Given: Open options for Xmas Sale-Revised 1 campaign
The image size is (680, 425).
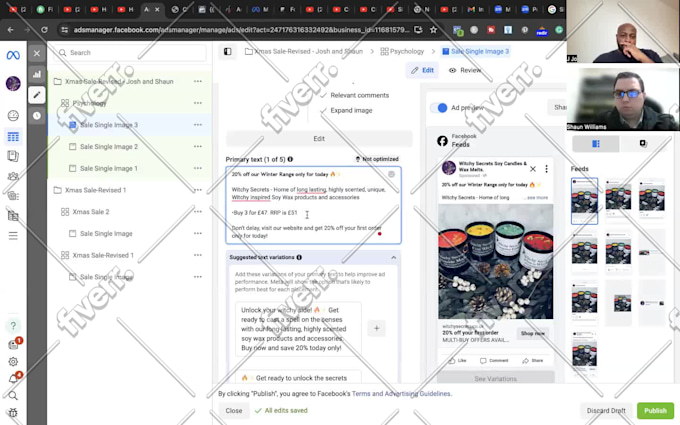Looking at the screenshot, I should pos(198,190).
